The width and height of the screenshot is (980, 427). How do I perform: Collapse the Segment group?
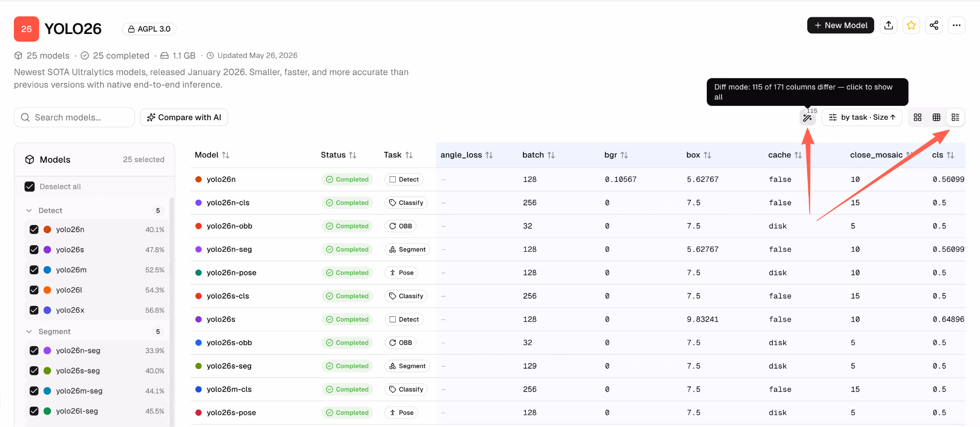[29, 332]
